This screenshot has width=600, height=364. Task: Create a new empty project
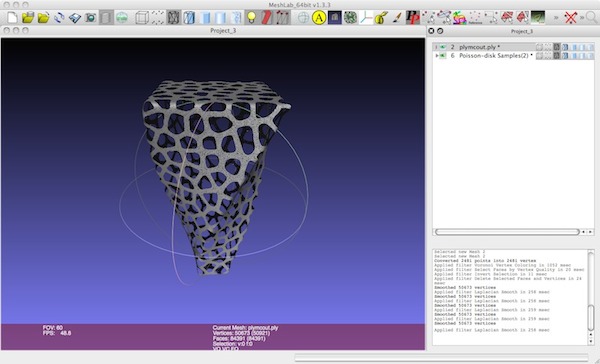[x=12, y=18]
